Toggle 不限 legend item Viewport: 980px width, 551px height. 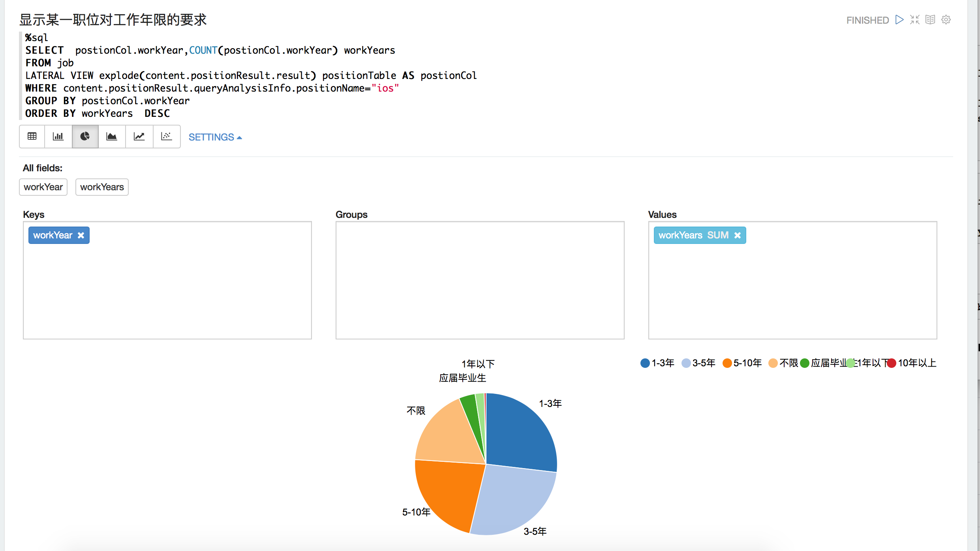[x=784, y=363]
